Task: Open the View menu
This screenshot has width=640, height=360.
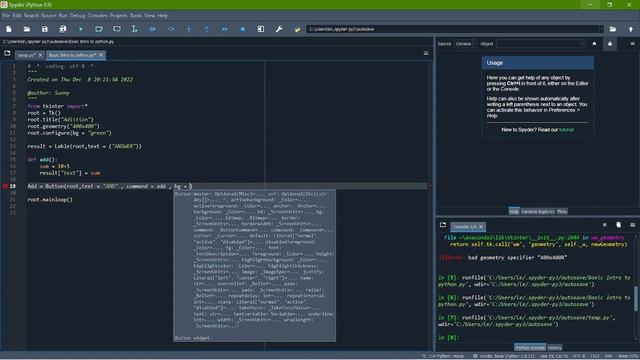Action: tap(149, 16)
